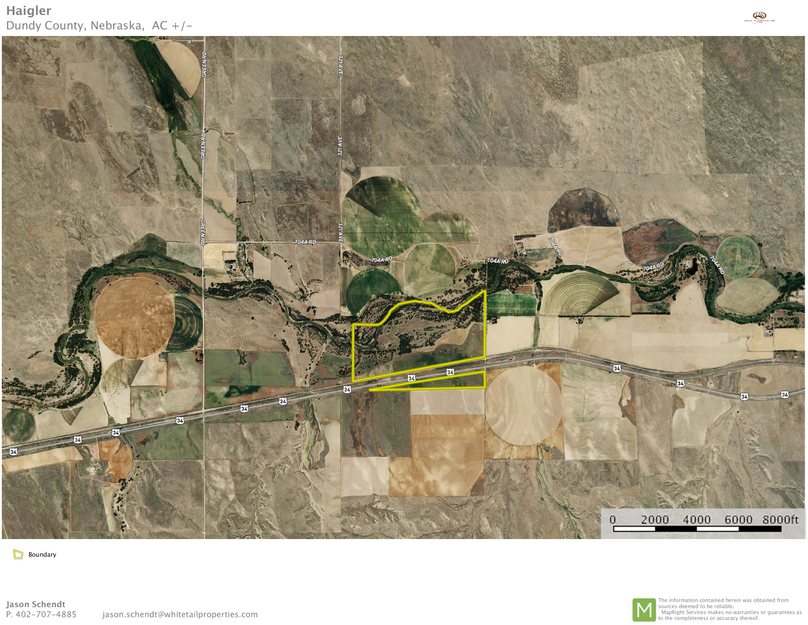This screenshot has width=808, height=625.
Task: Click the email jason.schendt@whitetailproperties.com
Action: (180, 614)
